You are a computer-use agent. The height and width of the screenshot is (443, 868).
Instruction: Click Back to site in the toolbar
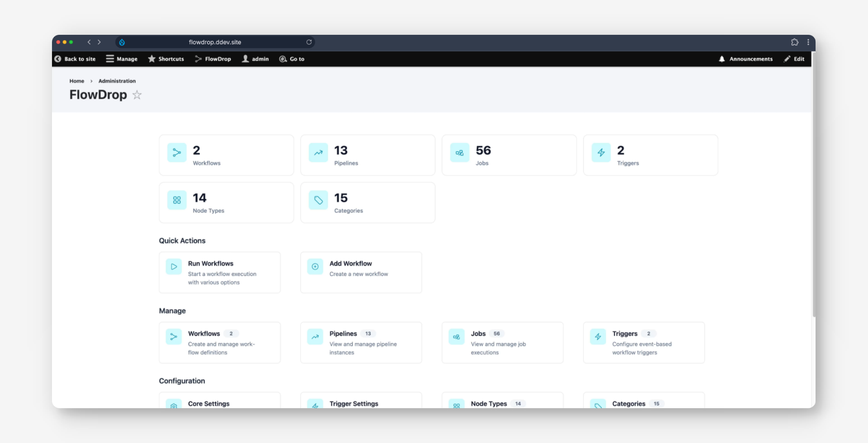click(75, 59)
